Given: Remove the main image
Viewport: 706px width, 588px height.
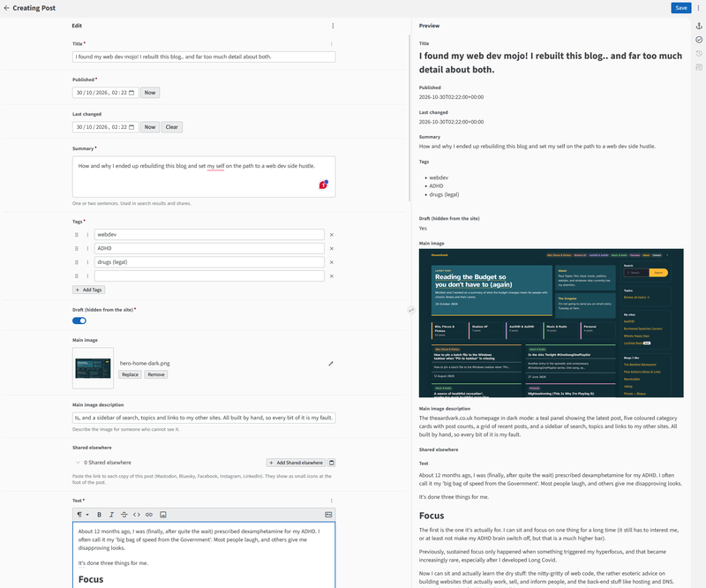Looking at the screenshot, I should point(156,374).
